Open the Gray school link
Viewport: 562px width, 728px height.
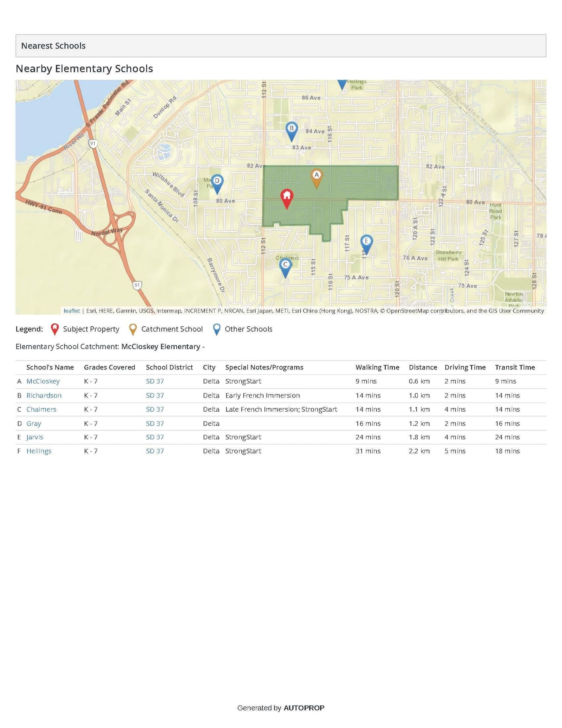coord(34,423)
